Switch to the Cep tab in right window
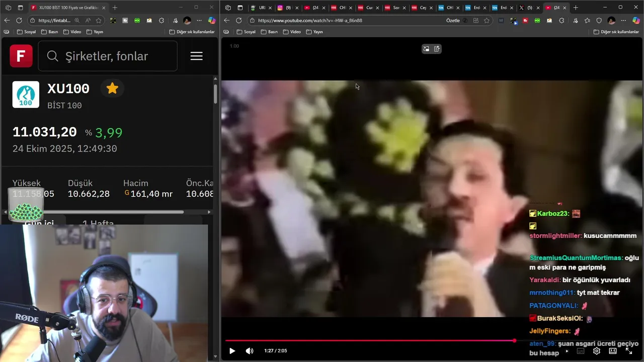The width and height of the screenshot is (644, 362). (x=422, y=8)
